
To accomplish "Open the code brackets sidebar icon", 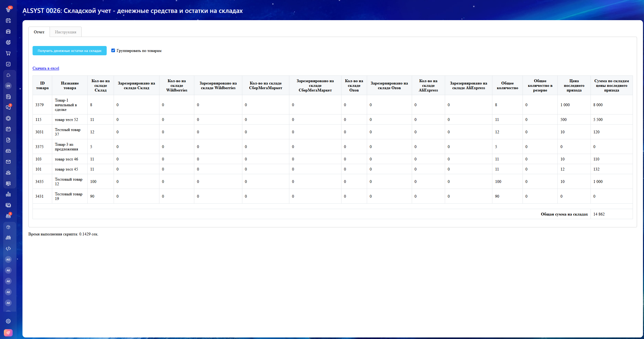I will point(8,249).
